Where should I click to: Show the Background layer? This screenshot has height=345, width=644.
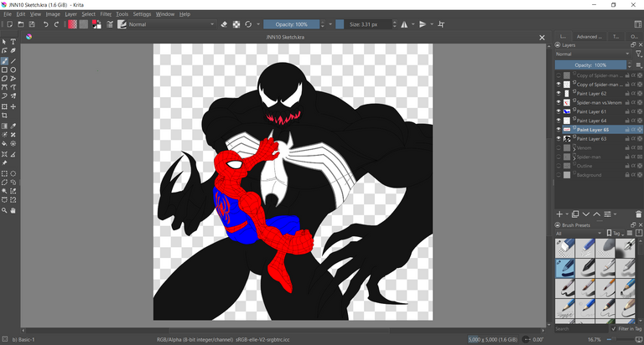coord(558,175)
